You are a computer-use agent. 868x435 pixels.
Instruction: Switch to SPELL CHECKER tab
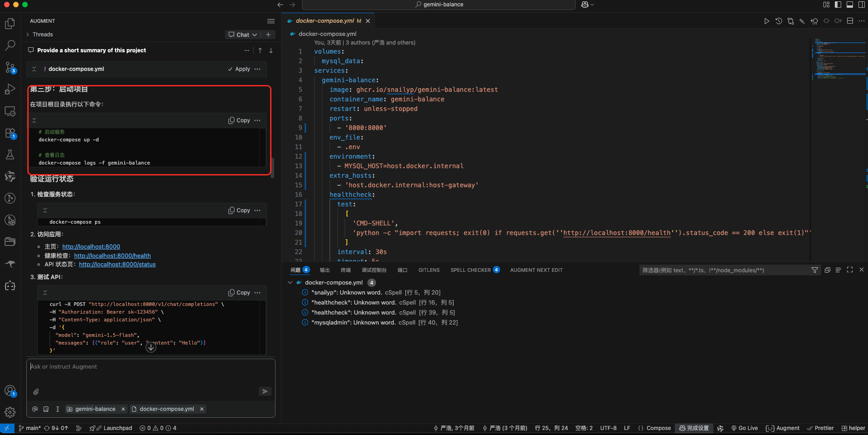[x=475, y=270]
